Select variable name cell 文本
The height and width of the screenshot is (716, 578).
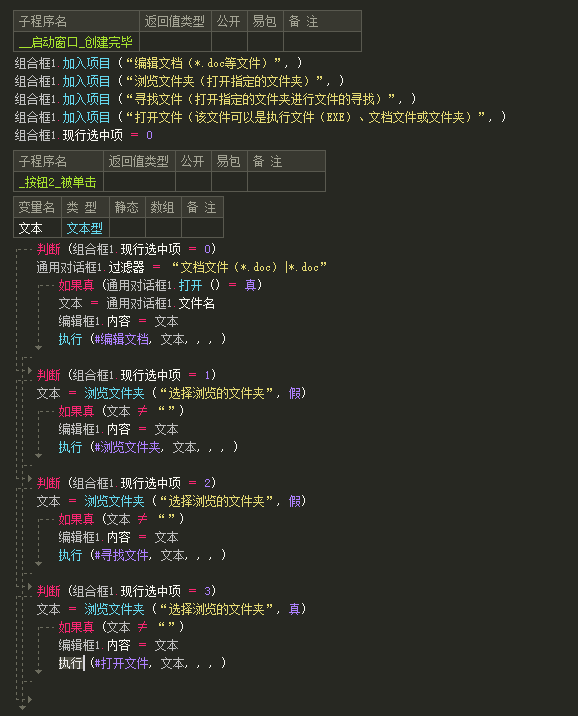(x=37, y=228)
